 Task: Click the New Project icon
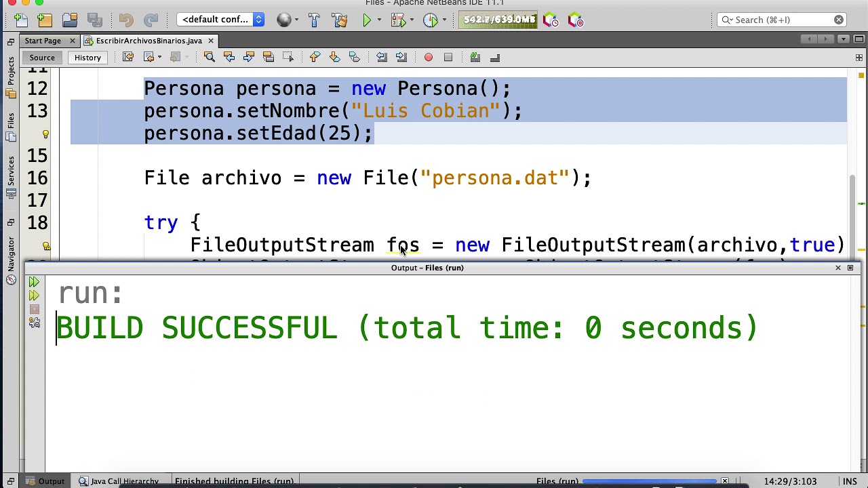45,20
